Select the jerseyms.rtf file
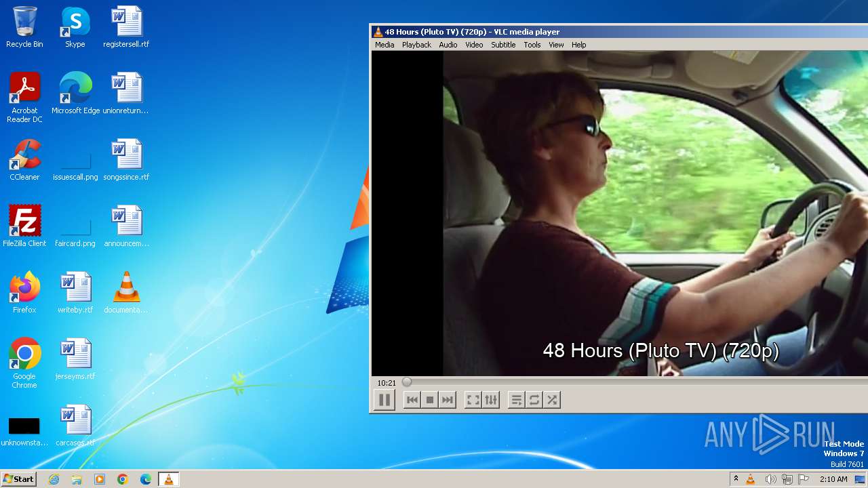Image resolution: width=868 pixels, height=488 pixels. click(75, 359)
